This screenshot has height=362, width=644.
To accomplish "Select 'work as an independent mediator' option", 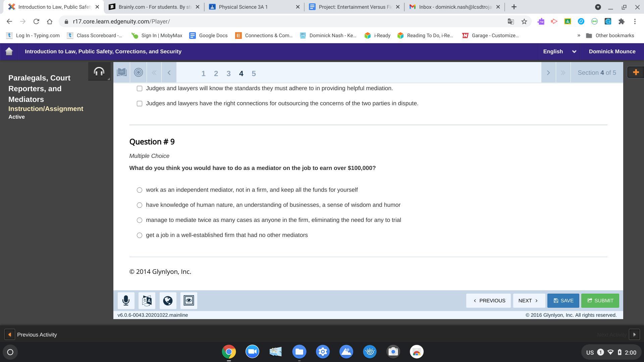I will tap(140, 190).
